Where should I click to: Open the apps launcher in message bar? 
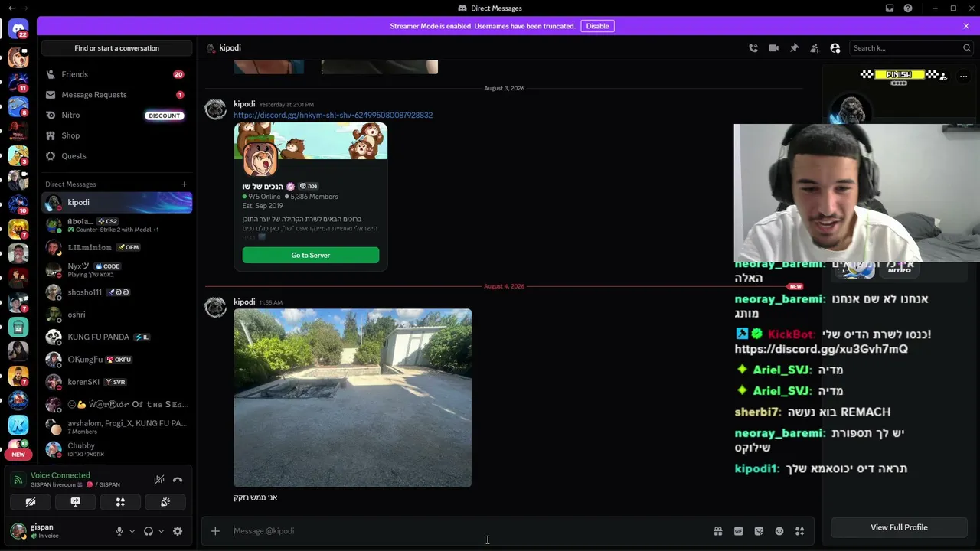pos(799,531)
